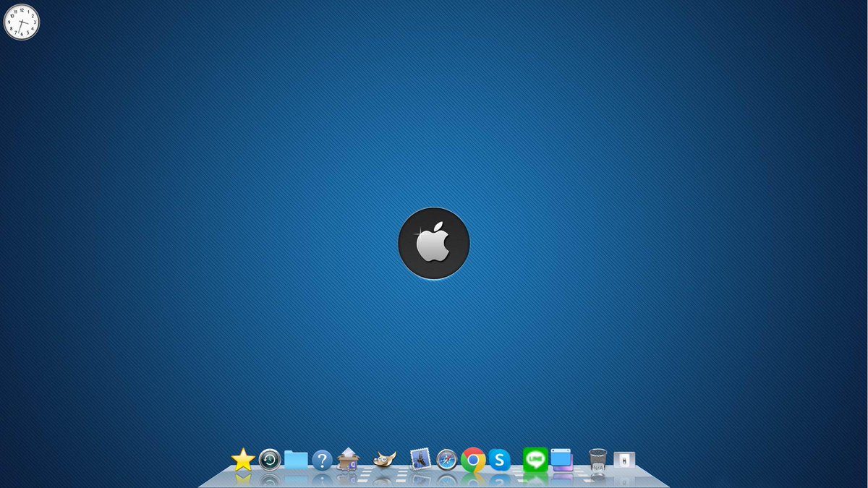This screenshot has width=868, height=488.
Task: Open Google Chrome from the dock
Action: point(473,460)
